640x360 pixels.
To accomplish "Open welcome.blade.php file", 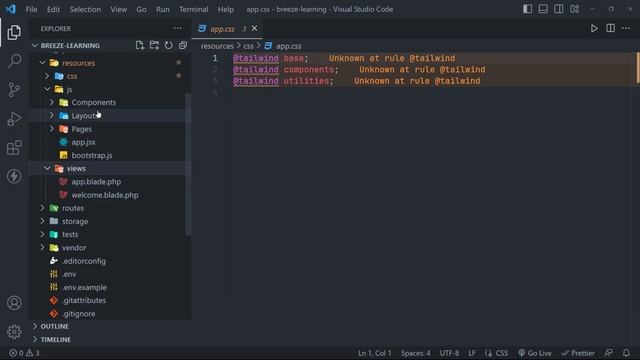I will (104, 195).
